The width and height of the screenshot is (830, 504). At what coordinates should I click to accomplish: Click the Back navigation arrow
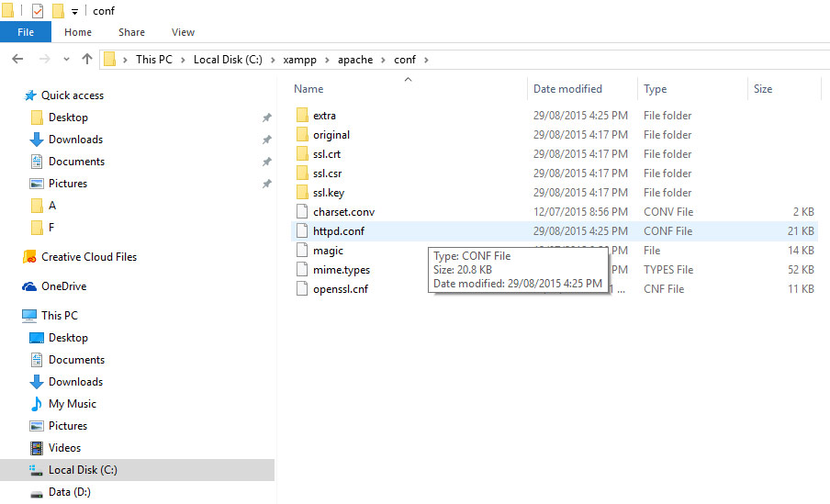[x=17, y=60]
